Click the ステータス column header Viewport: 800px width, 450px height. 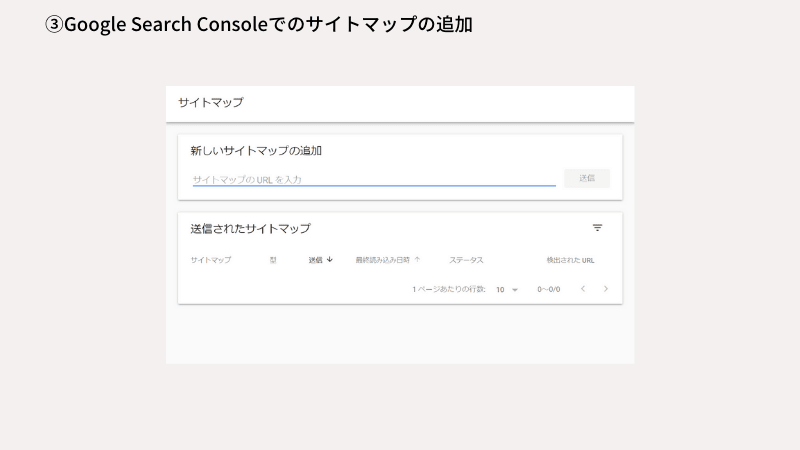466,260
